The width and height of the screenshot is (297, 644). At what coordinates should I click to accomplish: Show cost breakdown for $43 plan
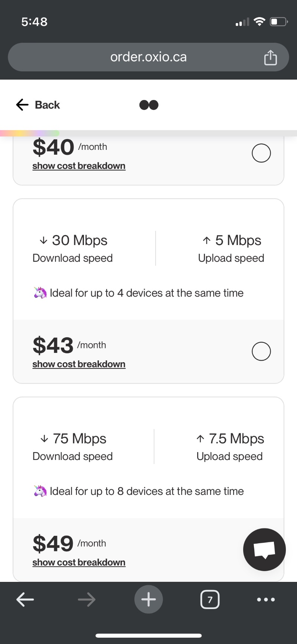point(79,364)
